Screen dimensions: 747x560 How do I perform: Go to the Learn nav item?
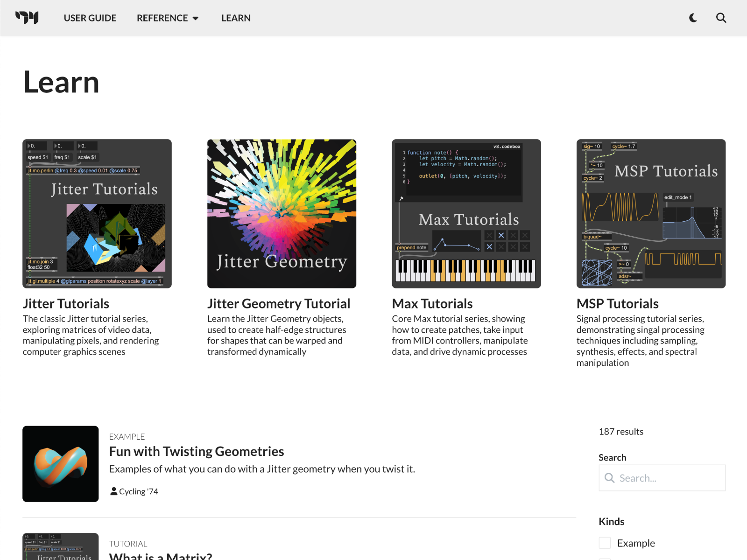point(236,18)
